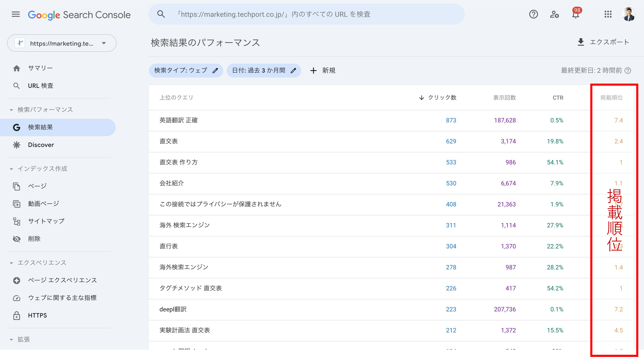This screenshot has width=644, height=357.
Task: Edit the search type filter pencil icon
Action: [215, 71]
